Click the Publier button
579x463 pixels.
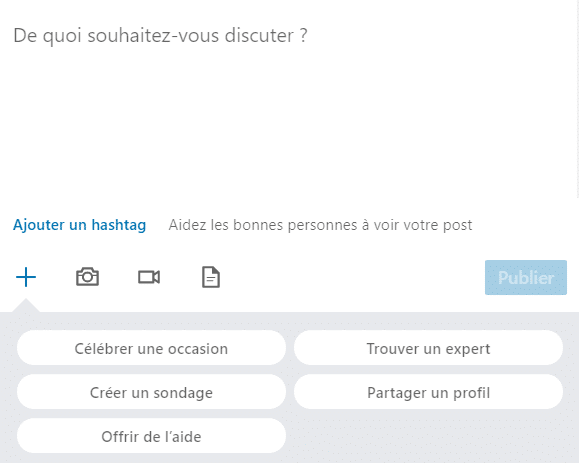526,277
